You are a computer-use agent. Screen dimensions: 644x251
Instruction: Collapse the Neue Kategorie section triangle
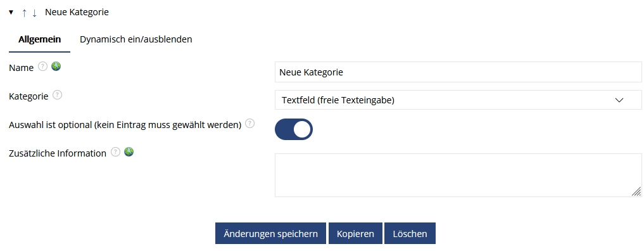(11, 13)
